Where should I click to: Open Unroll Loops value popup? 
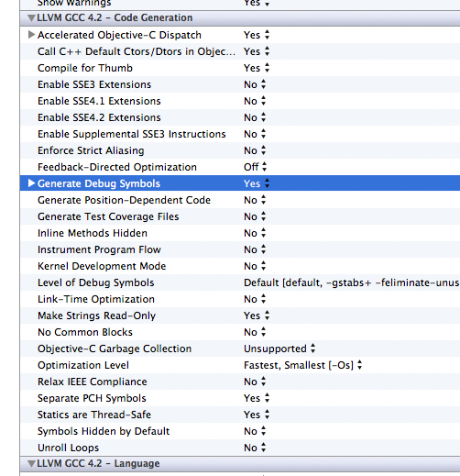pyautogui.click(x=255, y=448)
